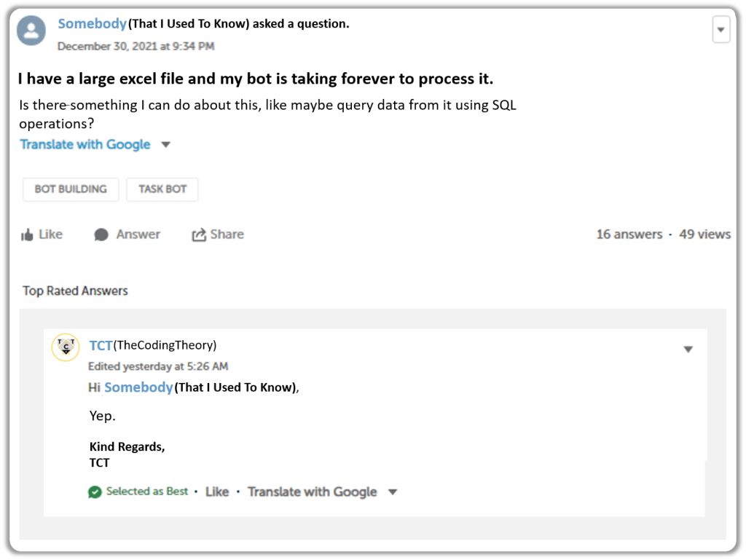Open the TCT answer's options dropdown arrow
Viewport: 746px width, 560px height.
click(688, 350)
